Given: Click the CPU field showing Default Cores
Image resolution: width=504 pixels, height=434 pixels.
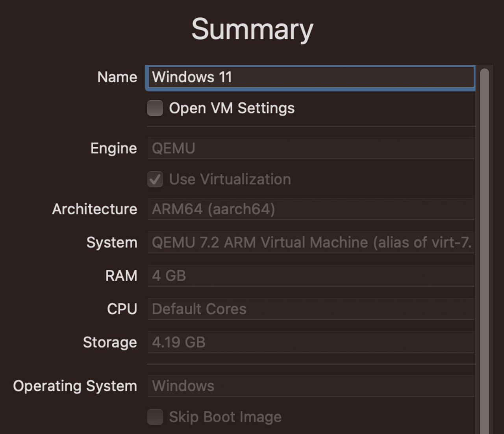Looking at the screenshot, I should 311,309.
